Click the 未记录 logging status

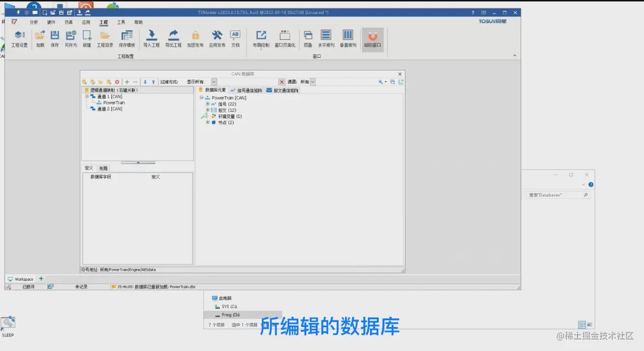coord(81,286)
